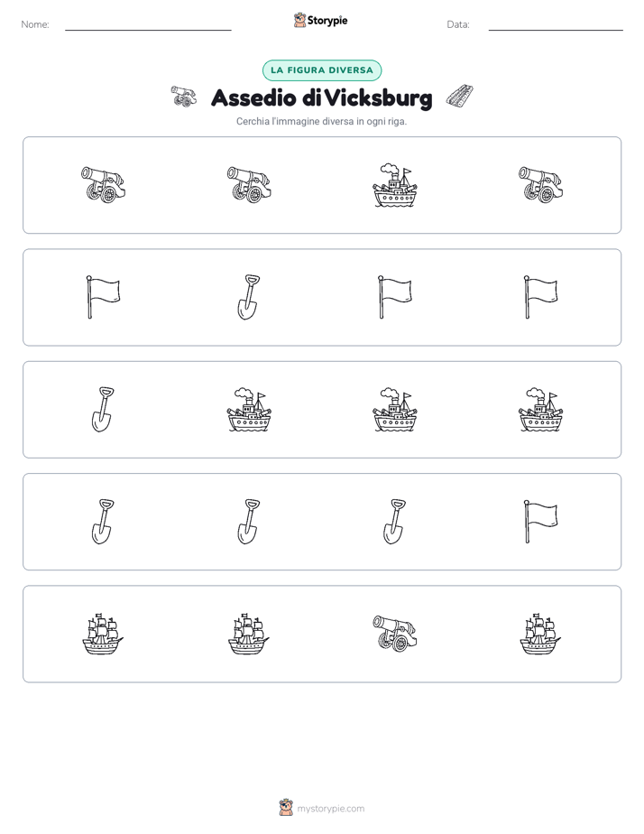
Task: Click the Assedio di Vicksburg title
Action: click(x=321, y=98)
